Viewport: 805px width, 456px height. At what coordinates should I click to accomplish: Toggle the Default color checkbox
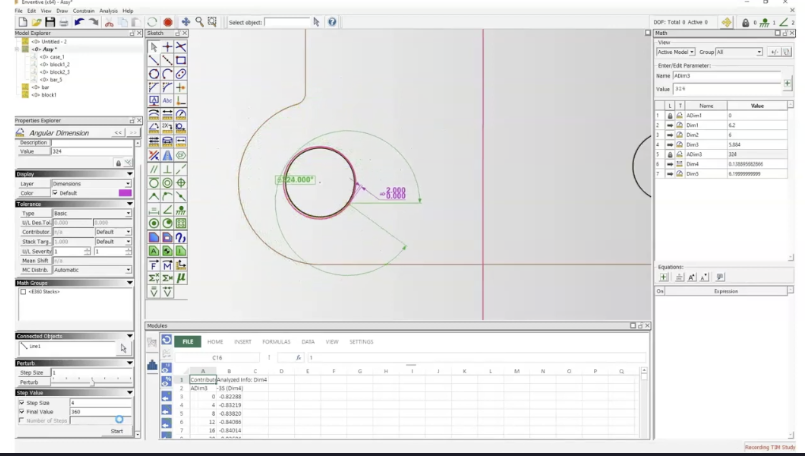tap(55, 193)
